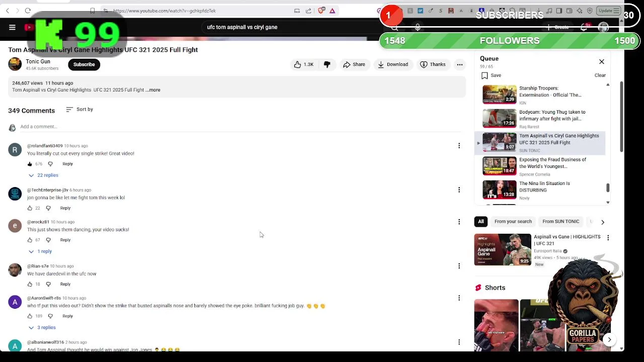
Task: Reply to the @rolandfanti3409 comment
Action: click(67, 164)
